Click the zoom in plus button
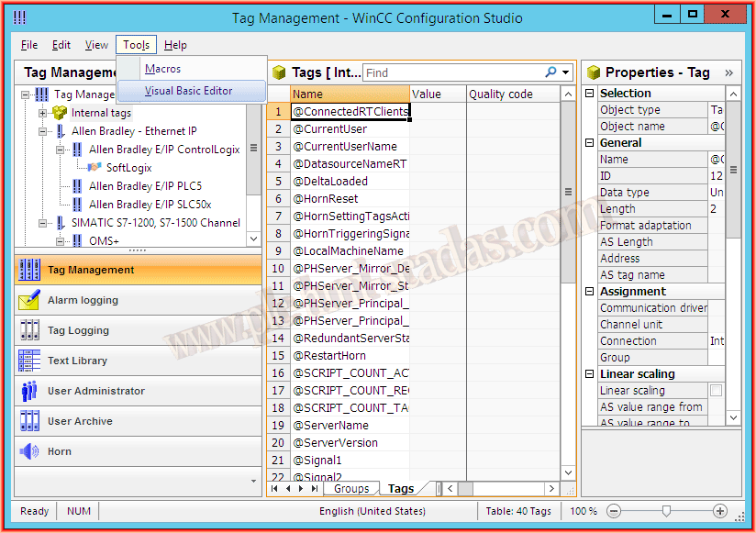Image resolution: width=756 pixels, height=533 pixels. 720,511
